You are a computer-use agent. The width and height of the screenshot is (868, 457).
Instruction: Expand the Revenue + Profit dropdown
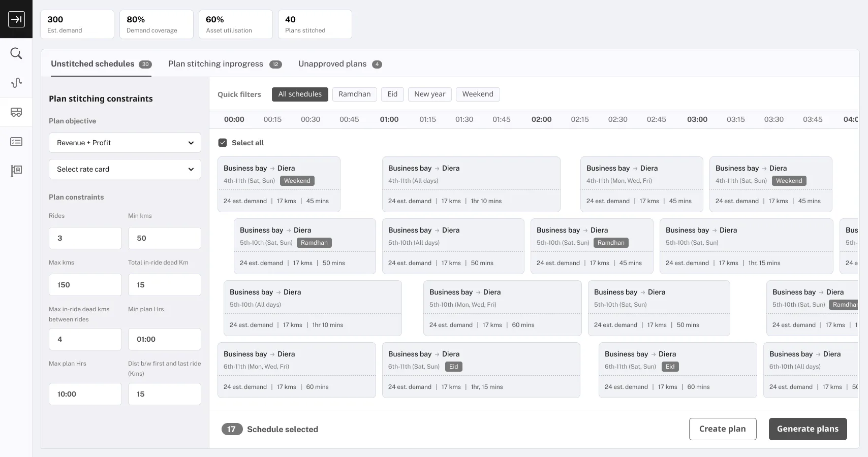point(125,143)
